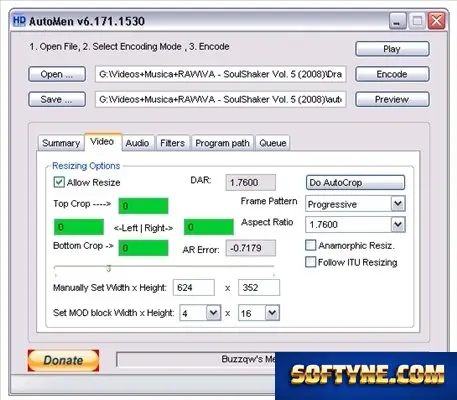
Task: Open the Queue tab
Action: tap(273, 143)
